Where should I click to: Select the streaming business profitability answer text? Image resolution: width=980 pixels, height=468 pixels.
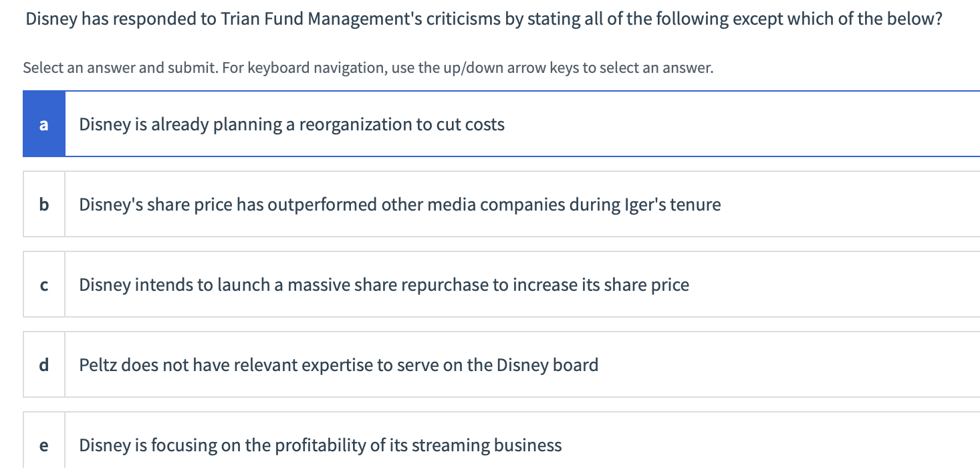point(320,445)
